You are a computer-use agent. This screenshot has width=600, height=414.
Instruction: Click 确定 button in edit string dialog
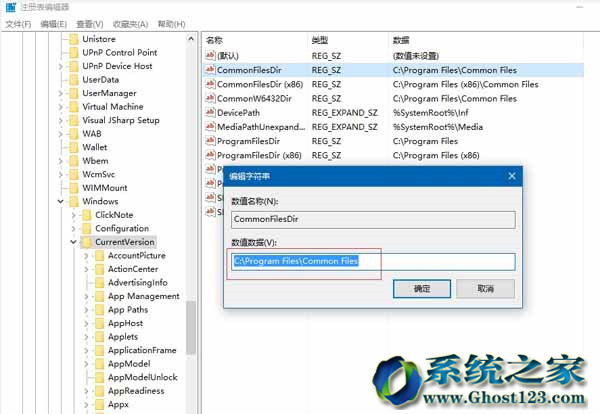(422, 288)
